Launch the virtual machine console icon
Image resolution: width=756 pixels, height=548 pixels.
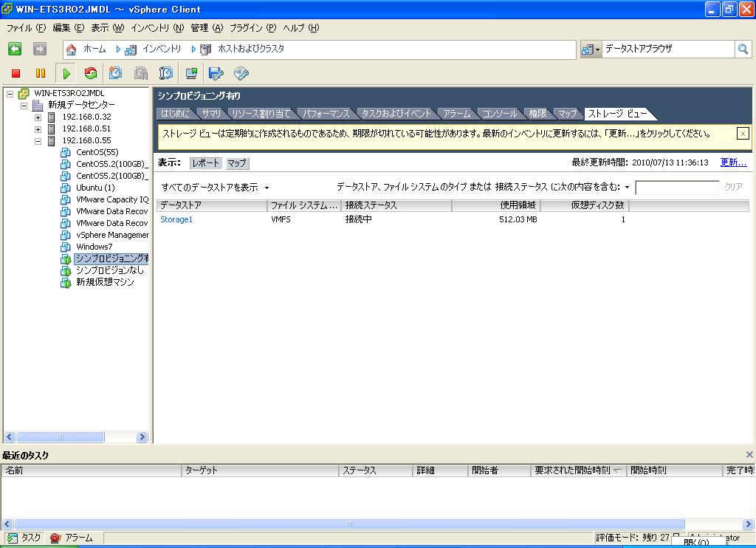(191, 73)
